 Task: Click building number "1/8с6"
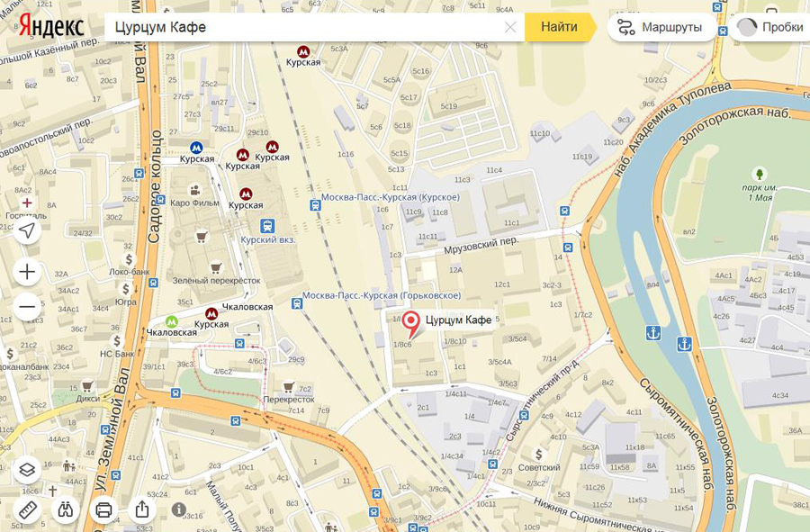(402, 345)
